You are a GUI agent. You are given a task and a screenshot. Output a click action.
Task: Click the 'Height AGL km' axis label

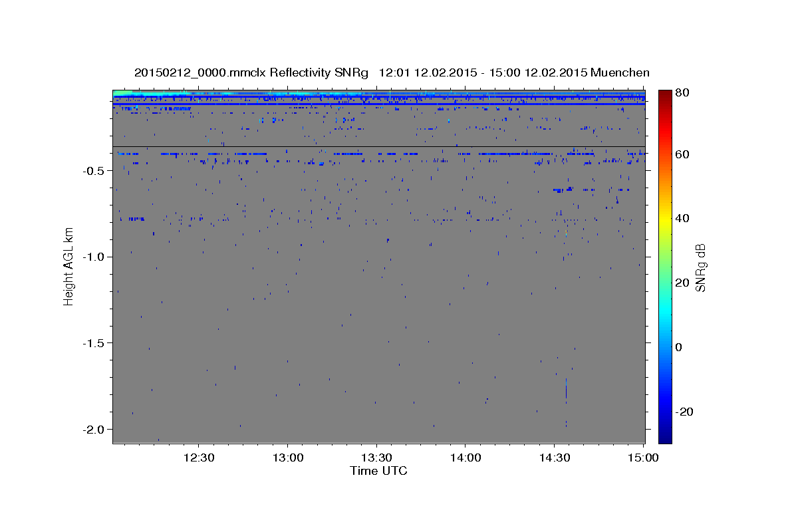pyautogui.click(x=68, y=266)
